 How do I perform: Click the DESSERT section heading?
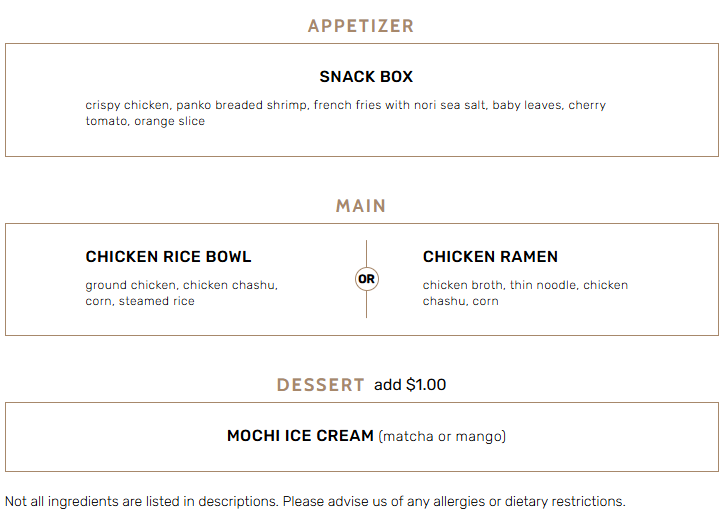click(320, 385)
